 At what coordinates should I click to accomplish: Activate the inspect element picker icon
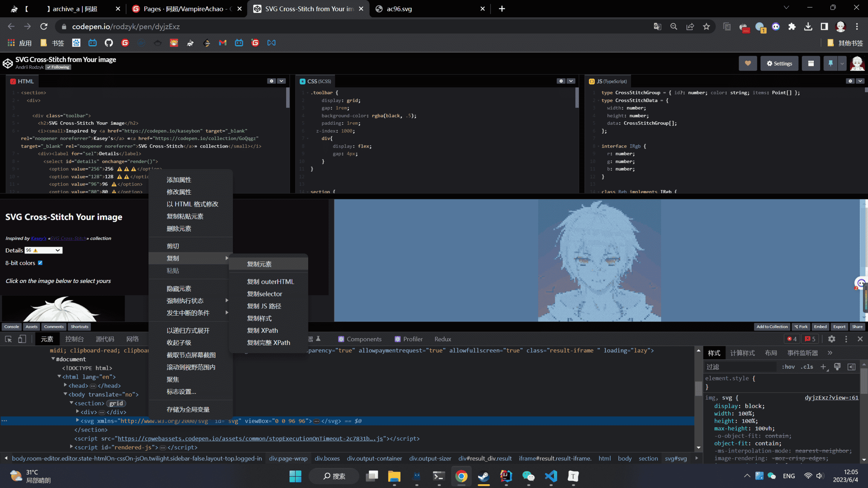tap(8, 339)
